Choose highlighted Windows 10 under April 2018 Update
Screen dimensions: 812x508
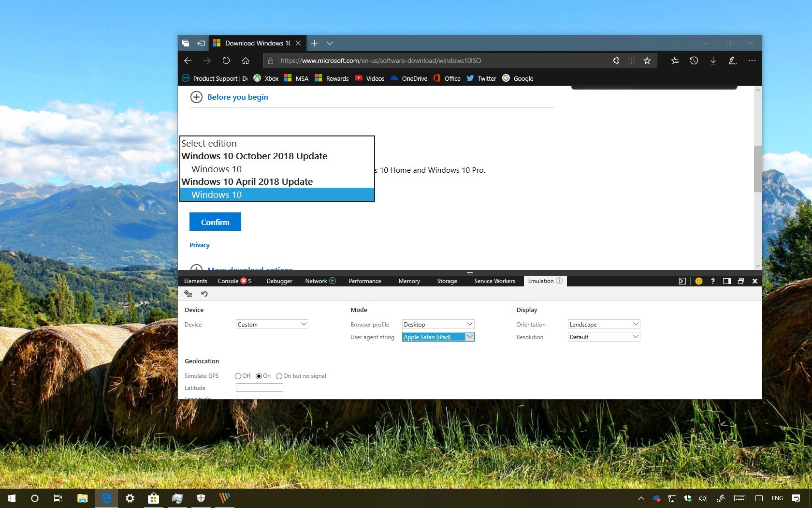pos(277,194)
